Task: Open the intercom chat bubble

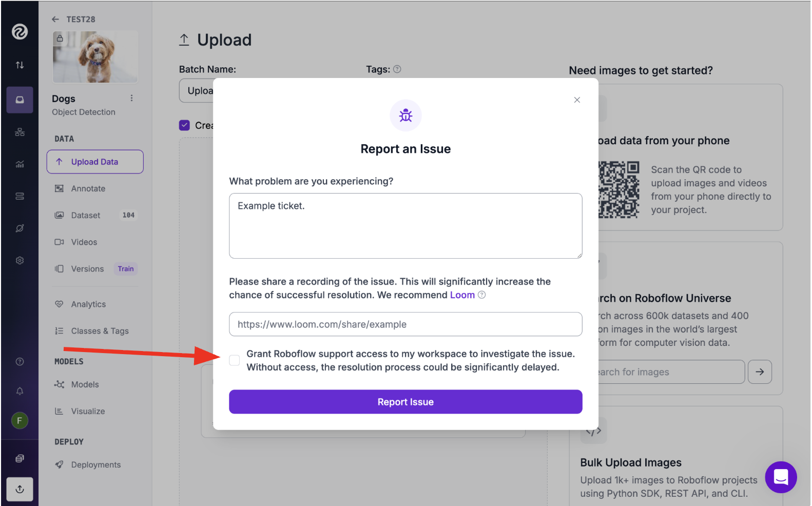Action: click(781, 477)
